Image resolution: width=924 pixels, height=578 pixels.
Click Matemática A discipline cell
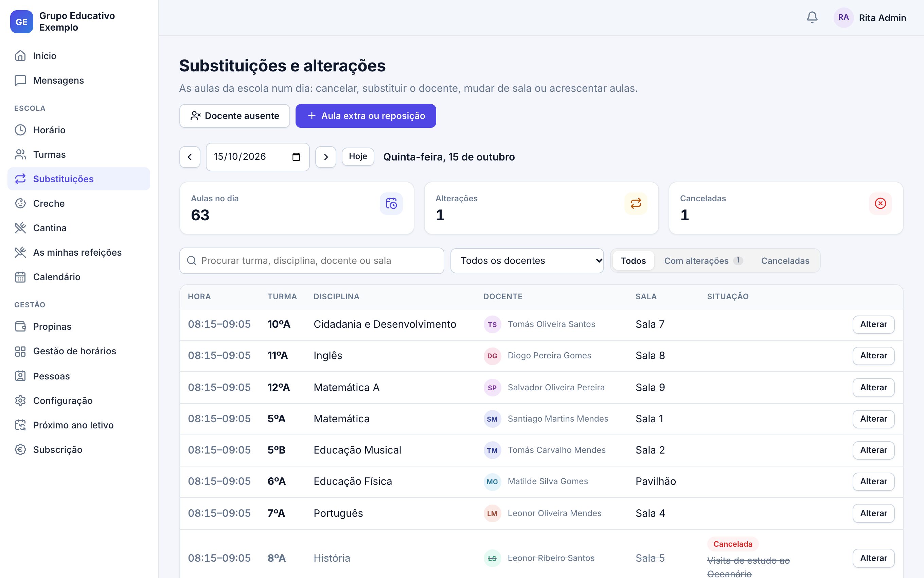tap(346, 388)
